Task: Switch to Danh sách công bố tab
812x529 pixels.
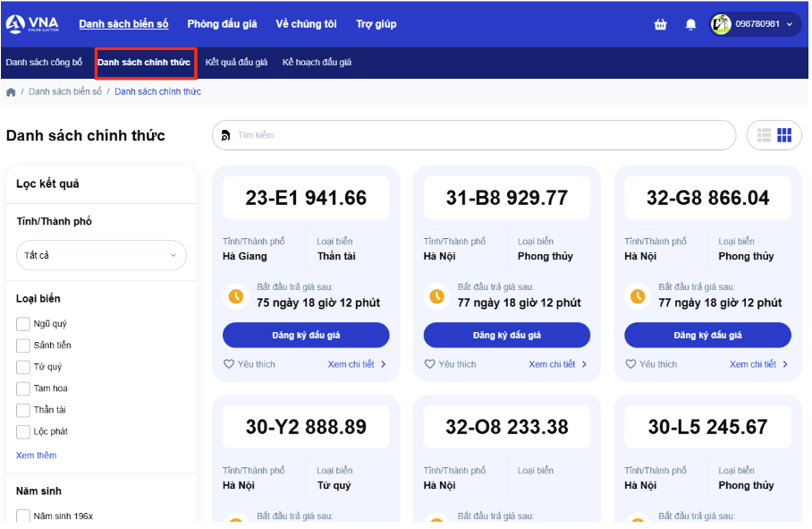Action: pyautogui.click(x=44, y=63)
